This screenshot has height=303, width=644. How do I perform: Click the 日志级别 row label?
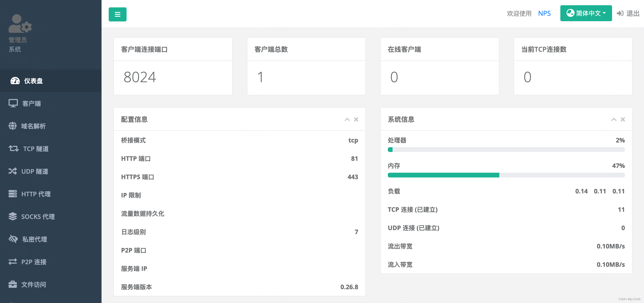133,232
